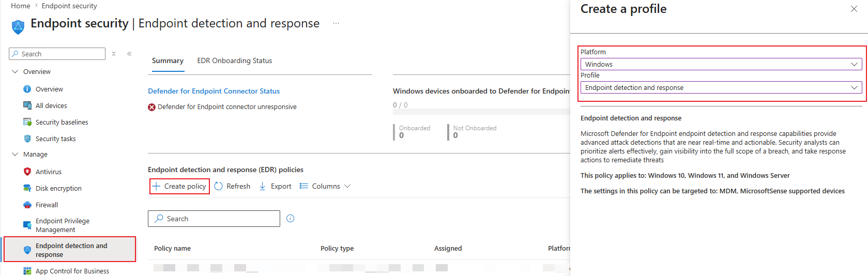Open the Columns dropdown

pos(325,186)
